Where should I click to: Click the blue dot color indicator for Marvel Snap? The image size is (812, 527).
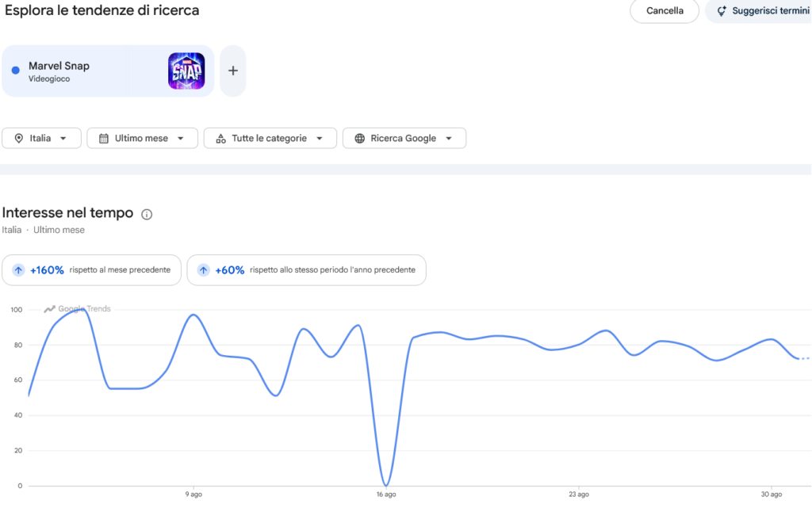tap(16, 70)
